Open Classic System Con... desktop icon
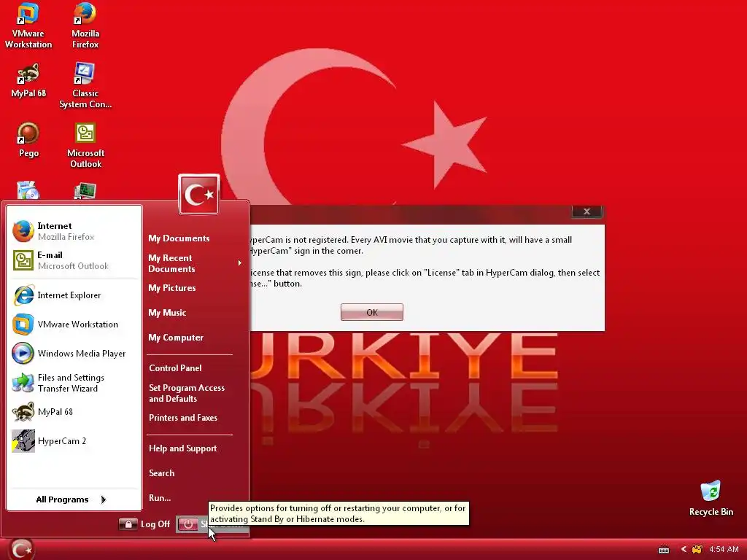Image resolution: width=747 pixels, height=560 pixels. [x=85, y=86]
